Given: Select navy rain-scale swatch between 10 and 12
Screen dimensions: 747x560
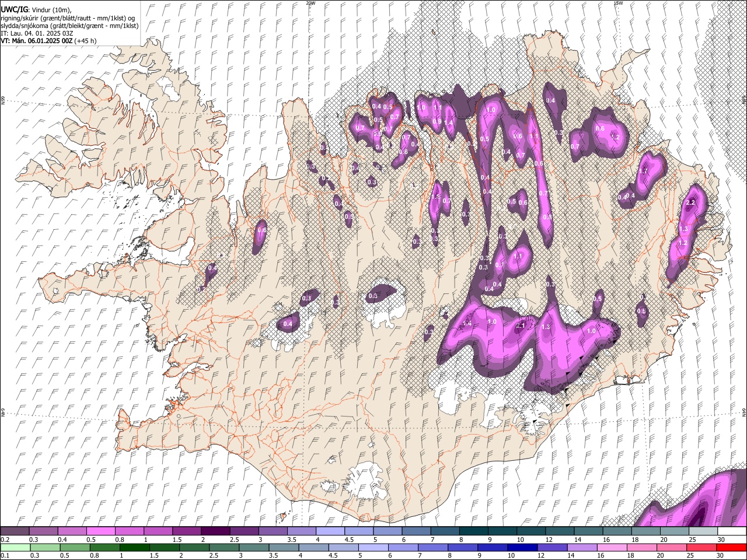Looking at the screenshot, I should (x=523, y=548).
